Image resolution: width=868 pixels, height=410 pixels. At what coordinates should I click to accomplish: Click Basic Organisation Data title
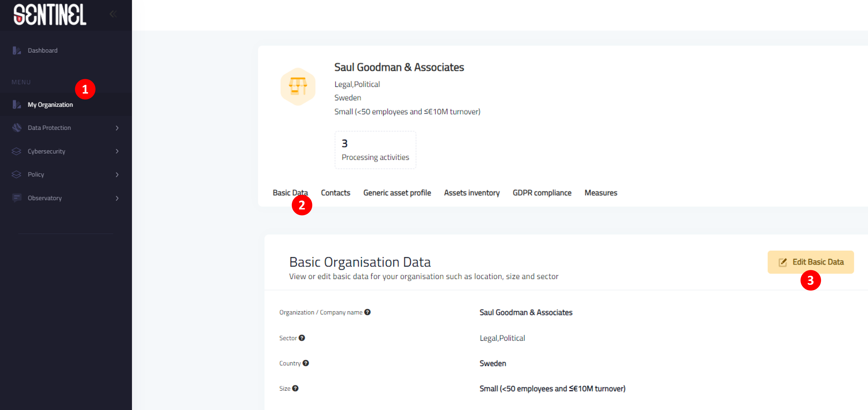pyautogui.click(x=360, y=262)
